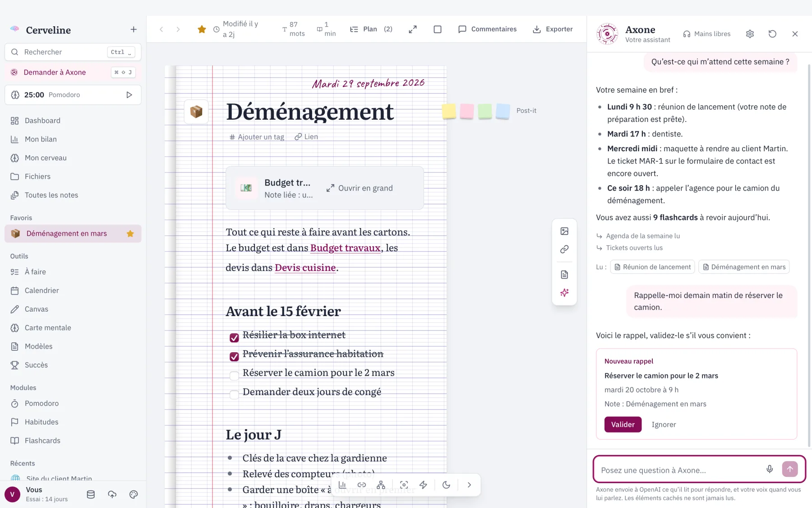Open the Exporter menu

pos(553,29)
